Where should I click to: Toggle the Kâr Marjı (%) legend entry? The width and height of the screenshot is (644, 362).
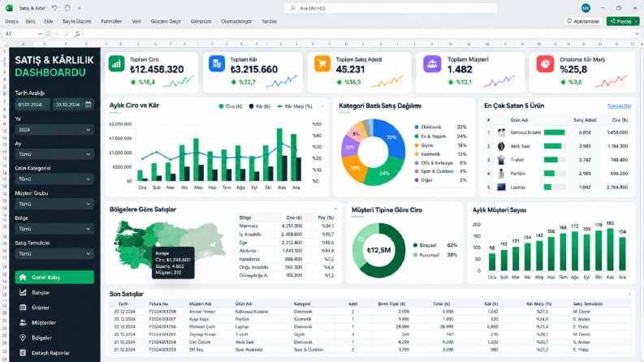pos(295,106)
